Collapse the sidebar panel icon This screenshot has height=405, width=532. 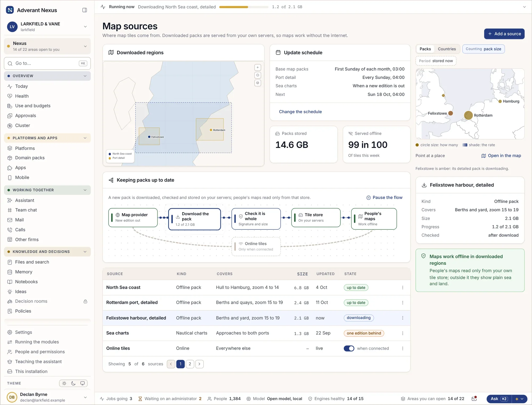point(85,10)
